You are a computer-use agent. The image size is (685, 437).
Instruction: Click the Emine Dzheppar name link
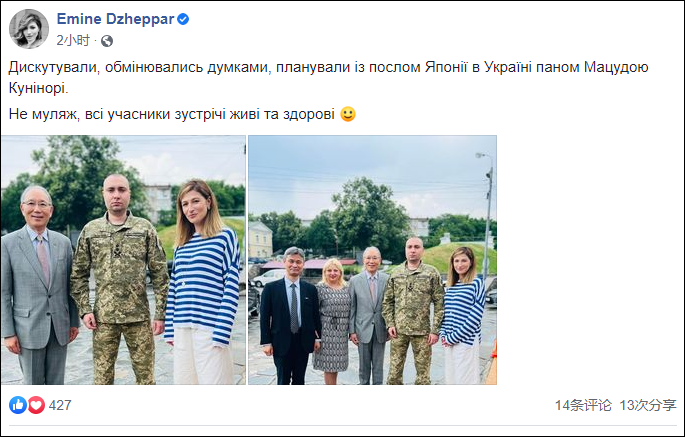[x=115, y=19]
